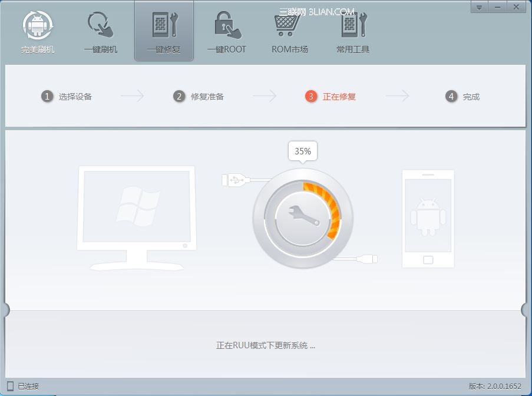Click the 正在RUU模式下更新系统 status message
Viewport: 532px width, 396px height.
pyautogui.click(x=266, y=346)
